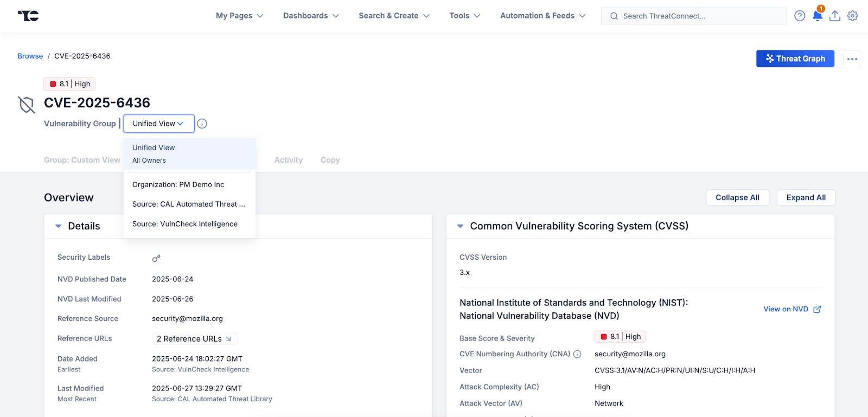Collapse the Details section triangle
868x417 pixels.
59,226
